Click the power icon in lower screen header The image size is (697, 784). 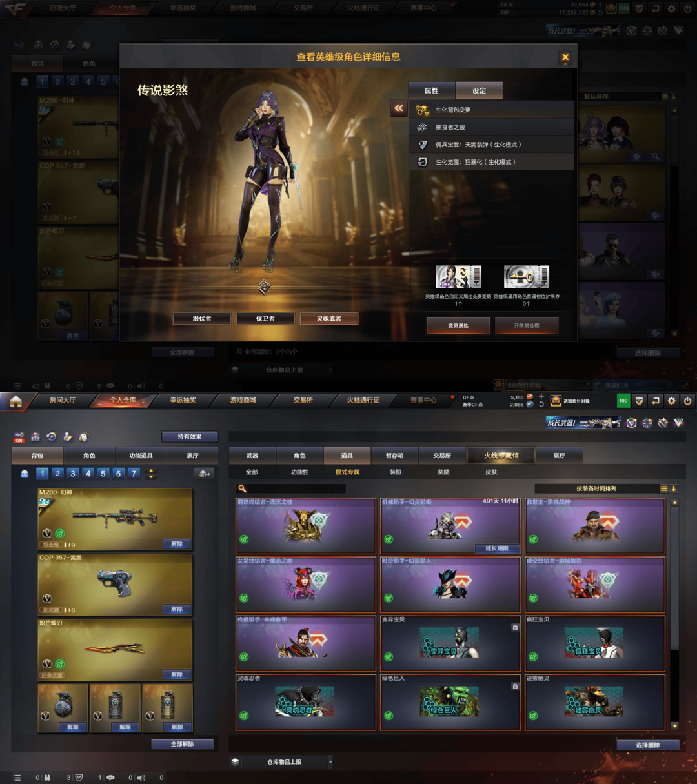(687, 401)
